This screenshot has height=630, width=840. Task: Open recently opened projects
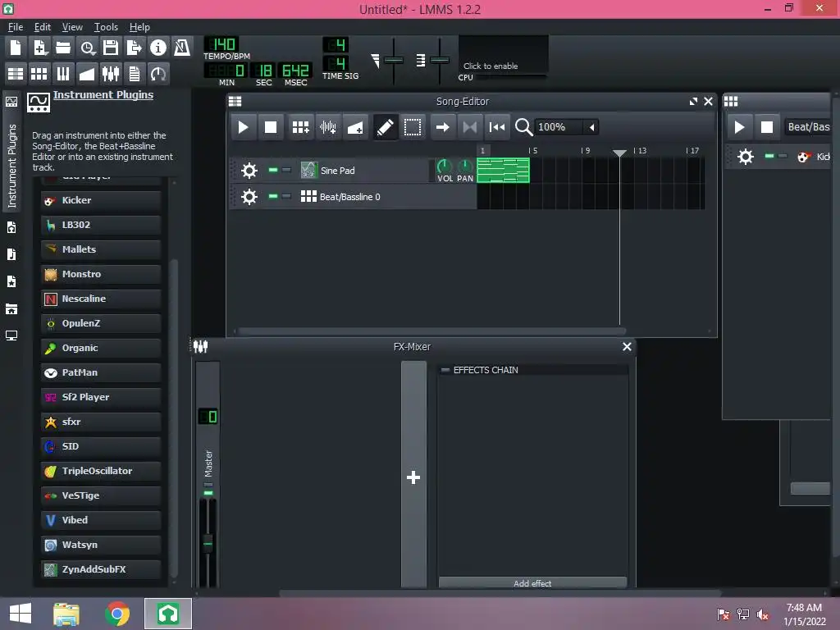pyautogui.click(x=87, y=48)
